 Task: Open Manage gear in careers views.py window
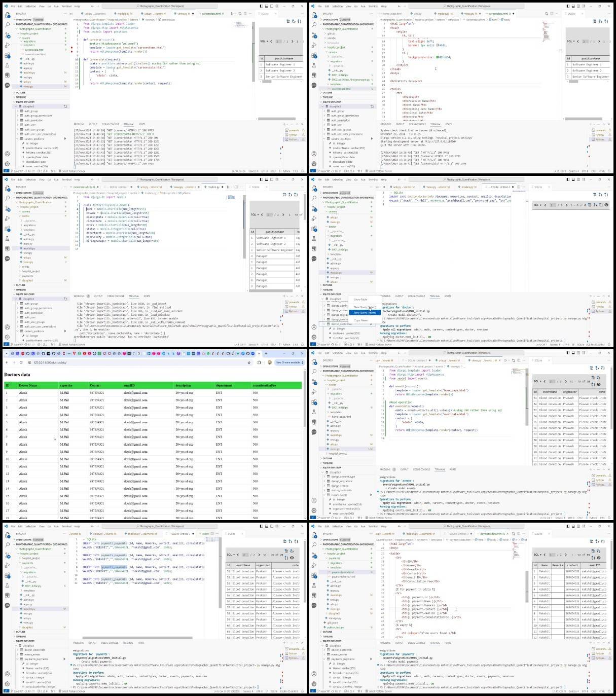pyautogui.click(x=7, y=164)
